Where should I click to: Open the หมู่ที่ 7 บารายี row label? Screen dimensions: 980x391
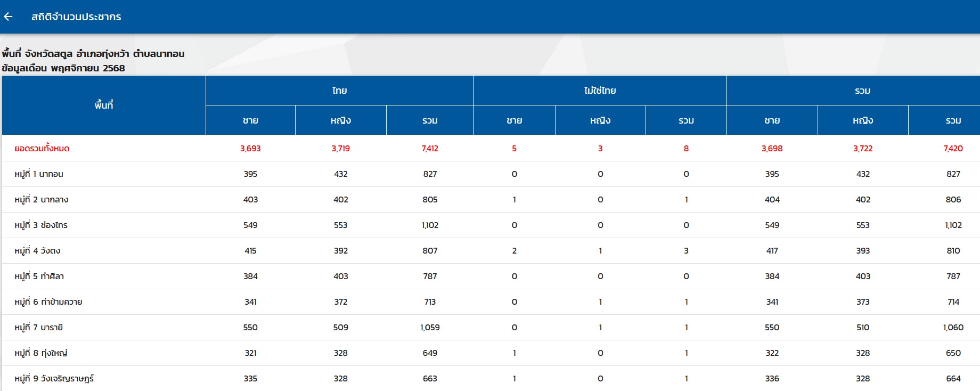point(39,328)
